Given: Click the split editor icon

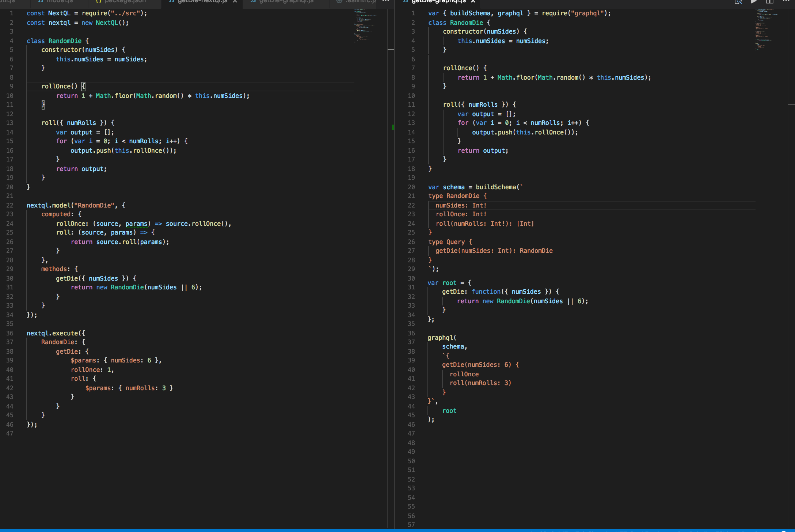Looking at the screenshot, I should 769,2.
